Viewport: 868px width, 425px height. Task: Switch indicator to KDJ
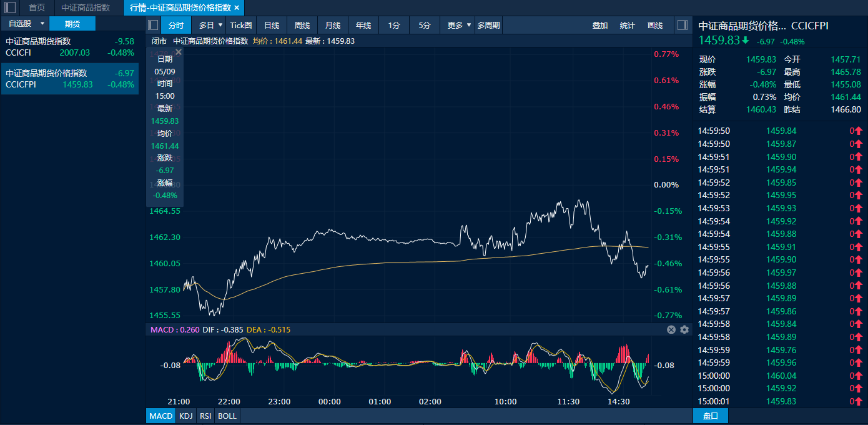[185, 416]
